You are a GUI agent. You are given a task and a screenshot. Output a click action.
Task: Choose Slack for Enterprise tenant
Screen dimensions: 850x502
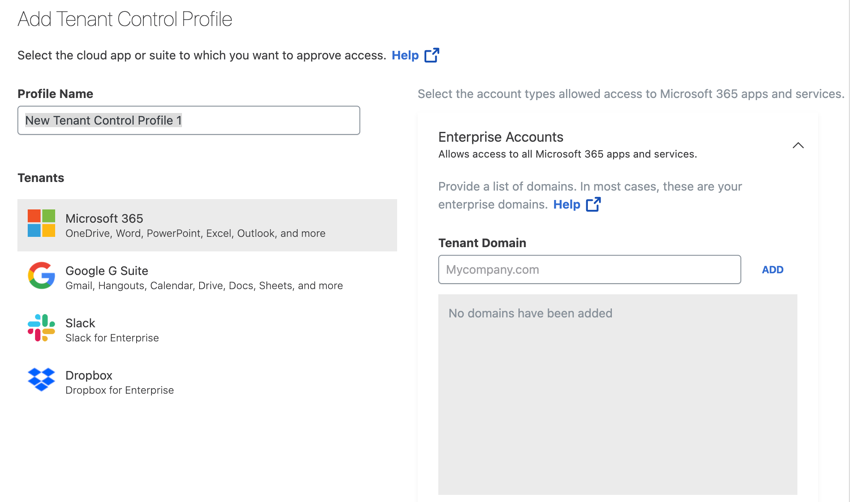[207, 329]
